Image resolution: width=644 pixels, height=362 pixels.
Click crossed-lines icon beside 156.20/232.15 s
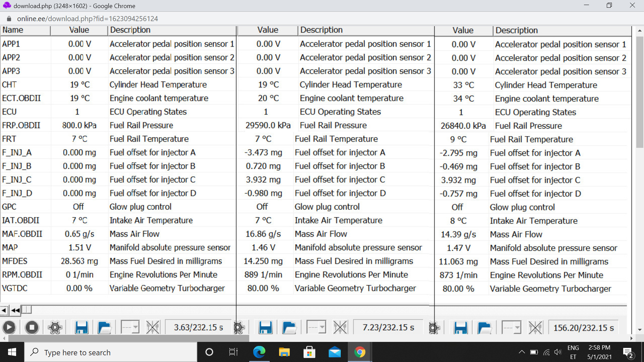[535, 327]
